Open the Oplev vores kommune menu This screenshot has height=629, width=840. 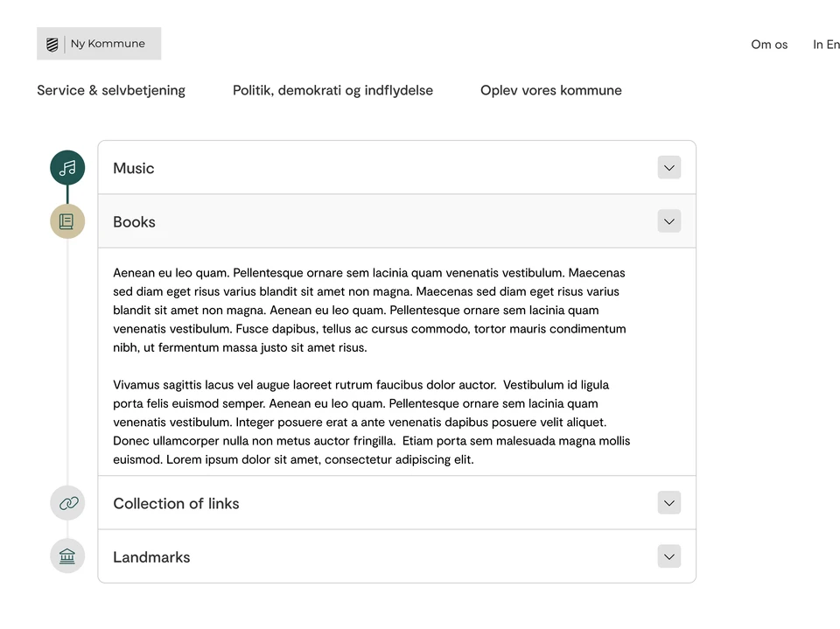pyautogui.click(x=551, y=90)
